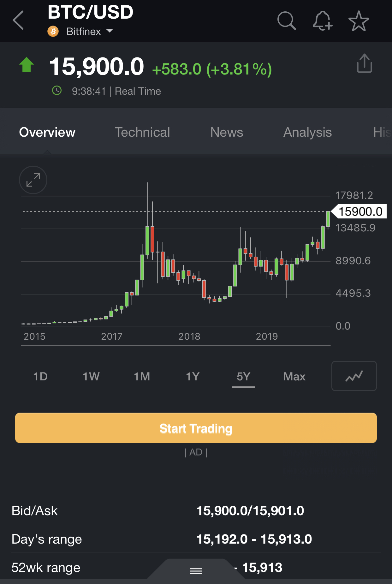Choose the 1Y chart range
The image size is (392, 584).
193,376
